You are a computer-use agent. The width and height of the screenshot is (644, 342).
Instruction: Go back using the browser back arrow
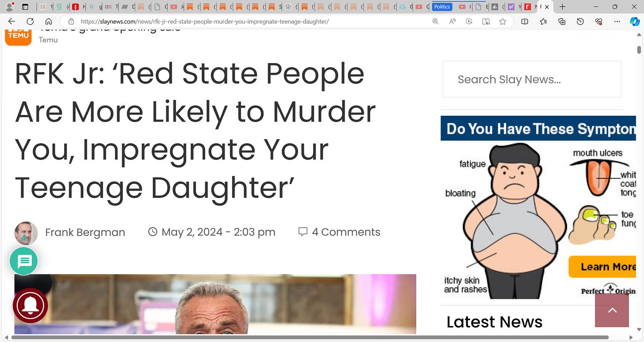[11, 21]
